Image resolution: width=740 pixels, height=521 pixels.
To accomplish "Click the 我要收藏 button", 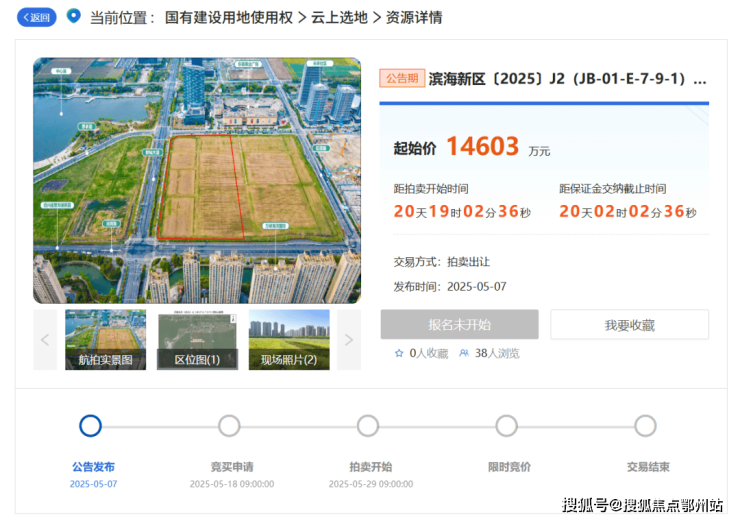I will [x=629, y=324].
